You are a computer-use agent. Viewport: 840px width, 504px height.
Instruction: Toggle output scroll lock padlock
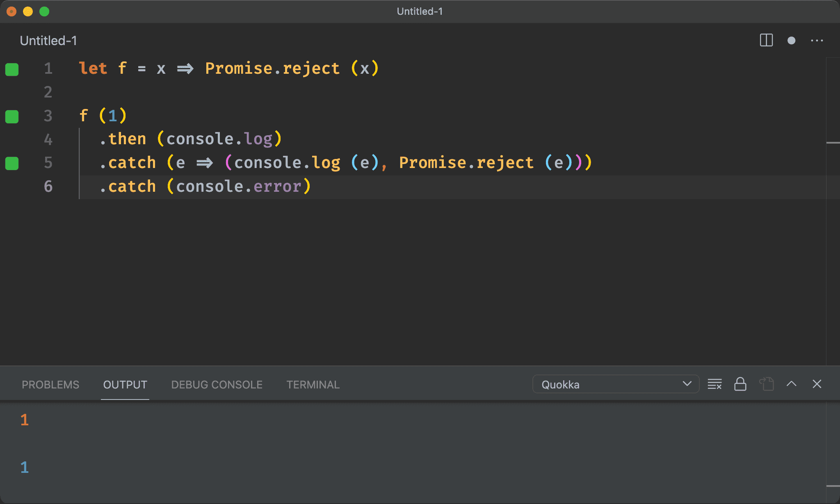[x=740, y=384]
